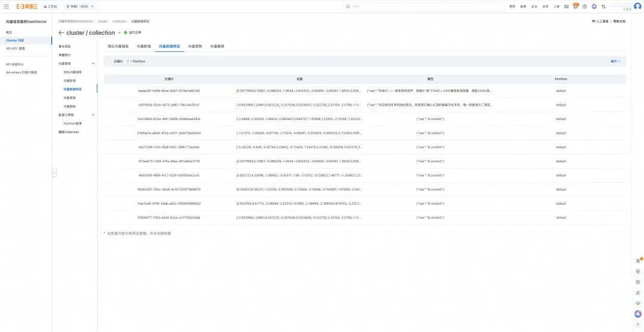Open the purple AI assistant icon in header
The width and height of the screenshot is (644, 332).
pos(594,7)
